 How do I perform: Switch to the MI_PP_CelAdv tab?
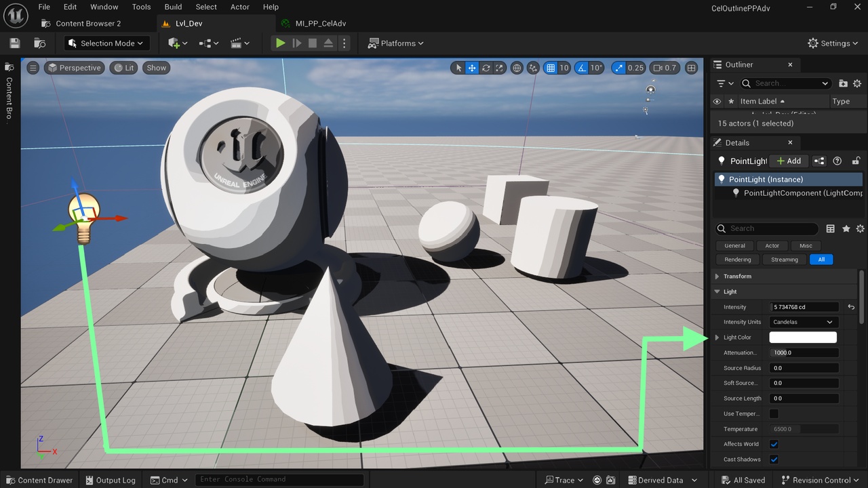point(320,24)
